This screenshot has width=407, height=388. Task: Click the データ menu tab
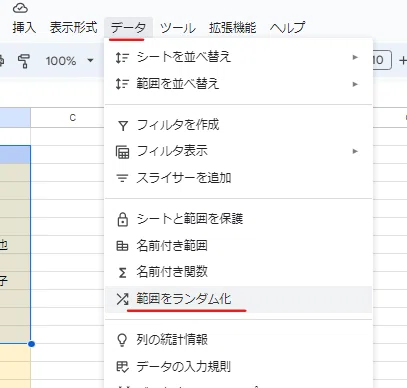128,27
